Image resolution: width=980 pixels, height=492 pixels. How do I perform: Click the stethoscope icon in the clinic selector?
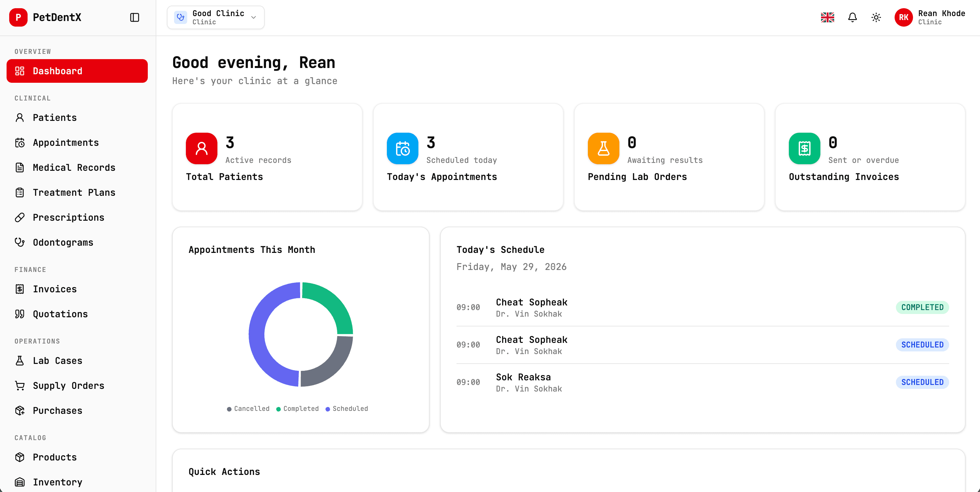[180, 17]
